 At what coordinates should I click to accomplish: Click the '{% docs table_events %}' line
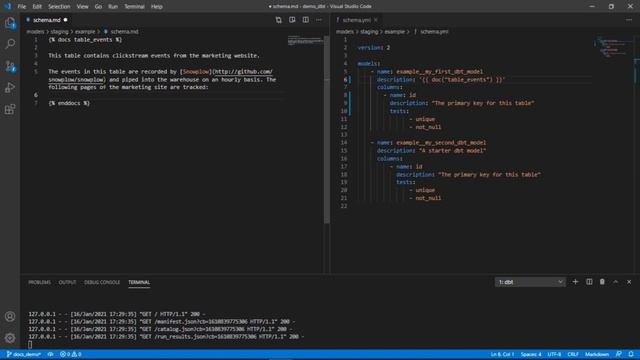click(85, 40)
